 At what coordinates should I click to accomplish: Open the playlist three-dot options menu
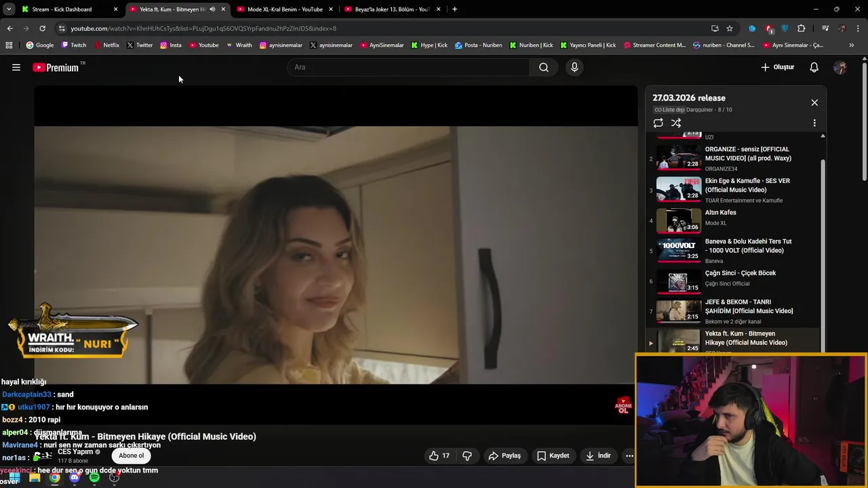click(x=814, y=123)
